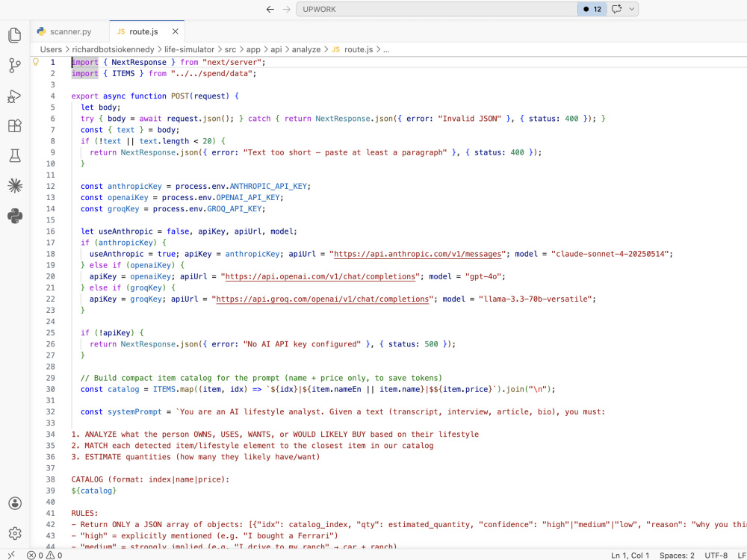Open Manage settings gear
The width and height of the screenshot is (747, 560).
tap(15, 533)
